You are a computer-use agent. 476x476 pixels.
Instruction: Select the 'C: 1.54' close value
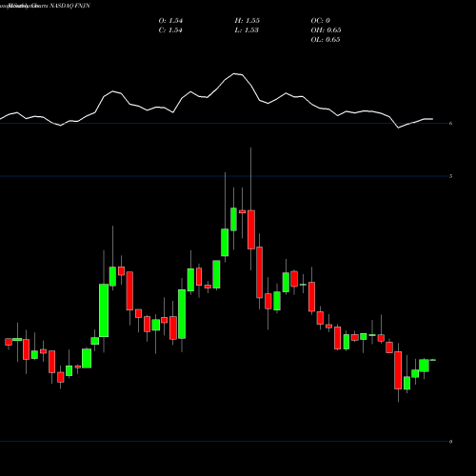pos(170,30)
